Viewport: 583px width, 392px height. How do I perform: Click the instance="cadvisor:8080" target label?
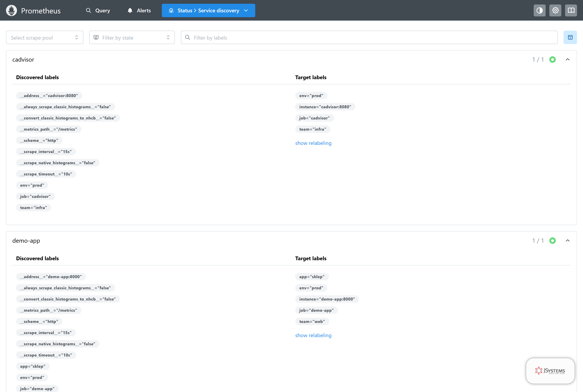[x=325, y=107]
